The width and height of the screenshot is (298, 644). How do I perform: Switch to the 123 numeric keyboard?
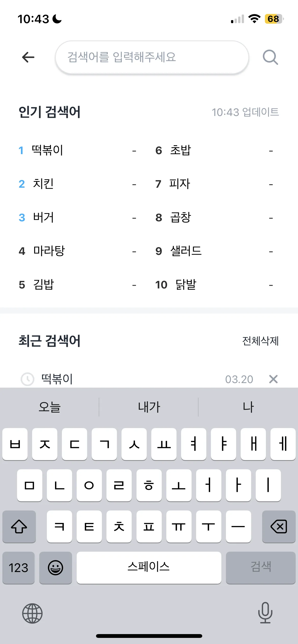tap(18, 568)
